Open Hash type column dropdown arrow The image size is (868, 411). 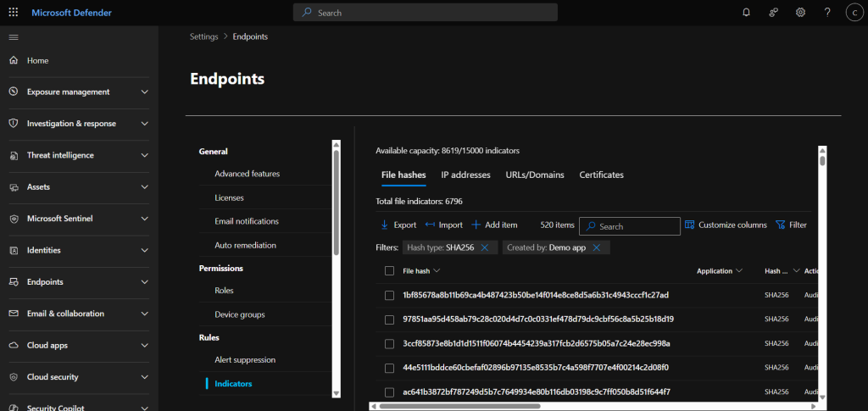coord(796,270)
